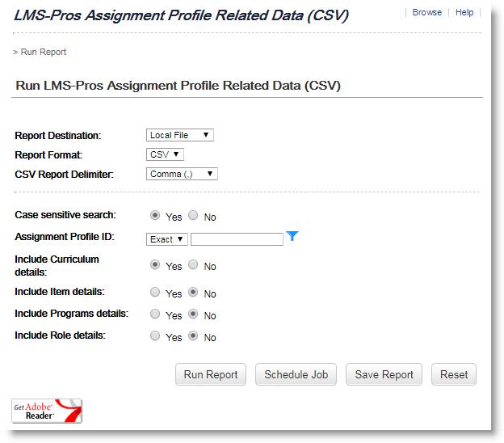Open the Report Destination dropdown
The height and width of the screenshot is (443, 504).
click(x=179, y=135)
